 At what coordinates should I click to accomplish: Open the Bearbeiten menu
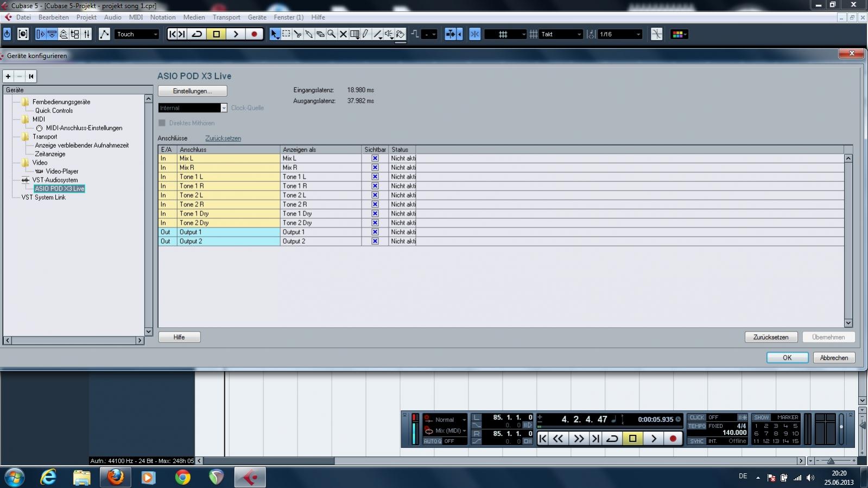[53, 17]
